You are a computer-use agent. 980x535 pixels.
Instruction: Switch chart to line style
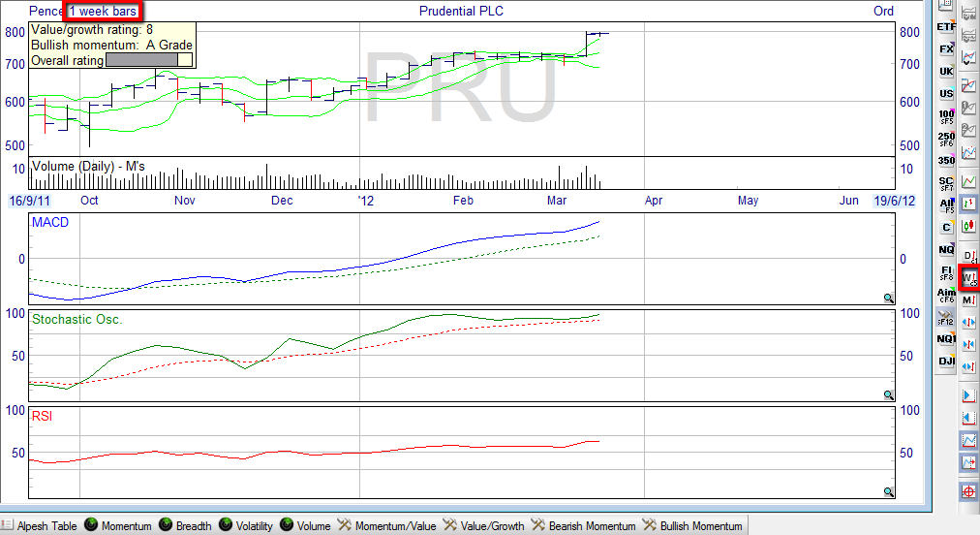pyautogui.click(x=968, y=181)
